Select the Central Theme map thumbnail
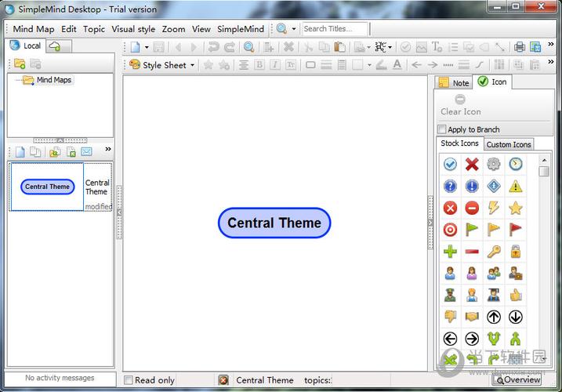 47,187
